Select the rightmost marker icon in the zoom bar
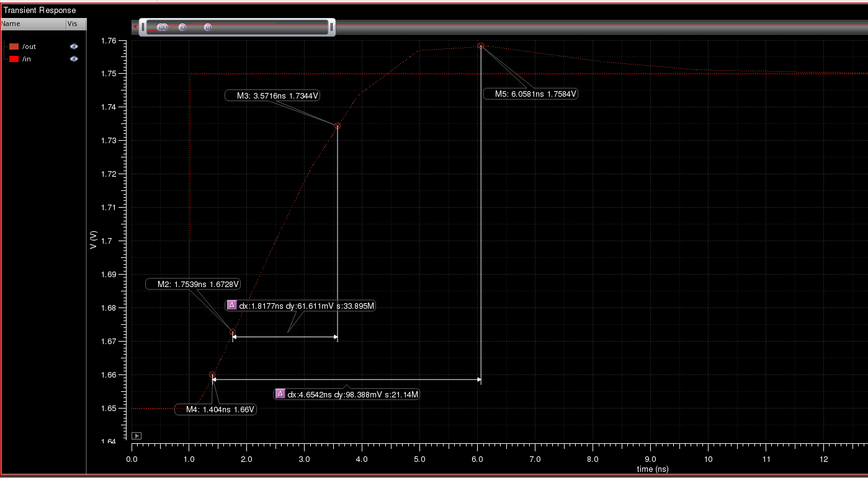Image resolution: width=868 pixels, height=478 pixels. (207, 27)
